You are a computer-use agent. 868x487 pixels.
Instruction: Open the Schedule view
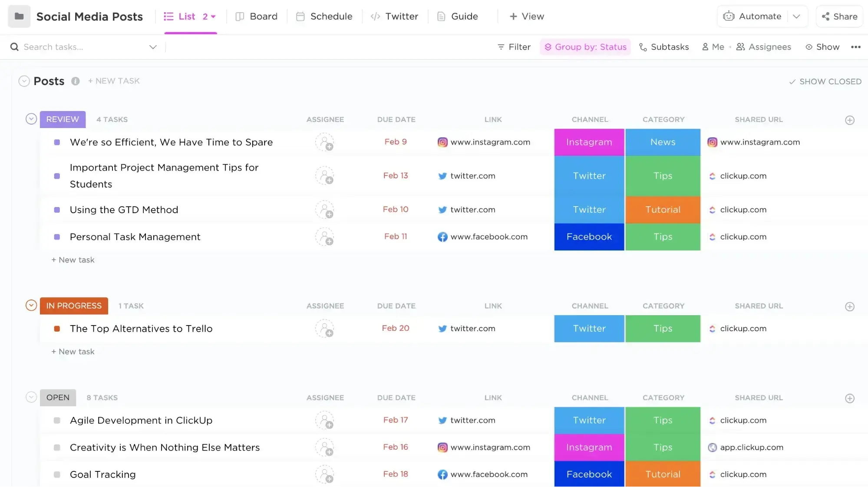331,16
